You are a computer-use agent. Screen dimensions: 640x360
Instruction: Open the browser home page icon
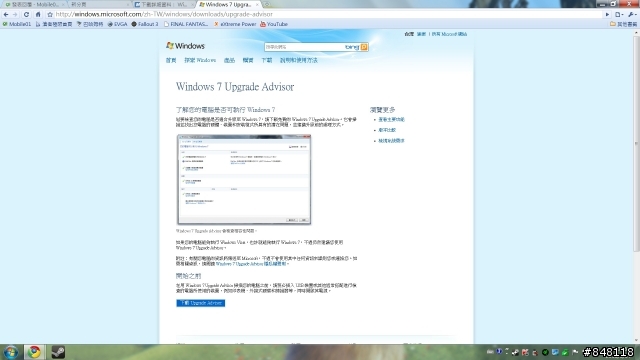pos(38,14)
